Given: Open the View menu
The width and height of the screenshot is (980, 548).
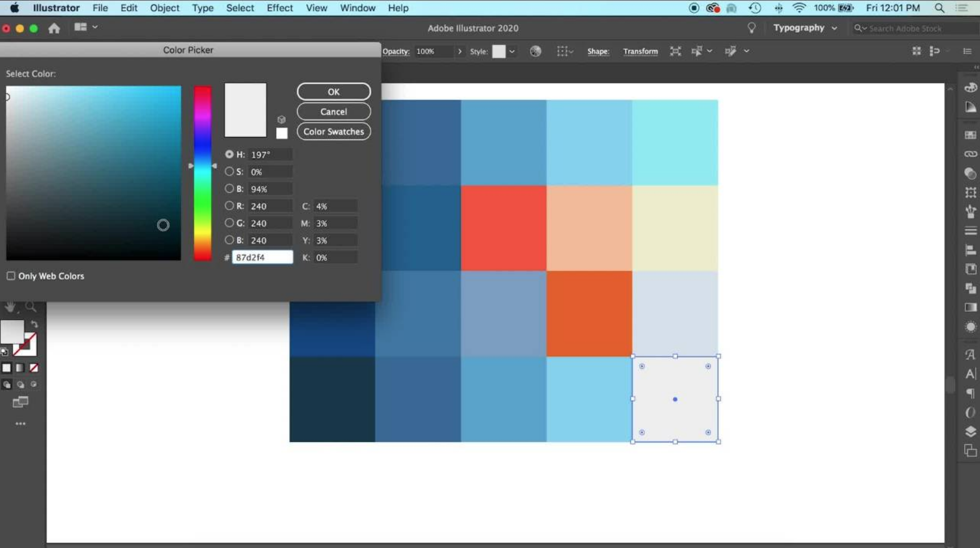Looking at the screenshot, I should coord(316,8).
